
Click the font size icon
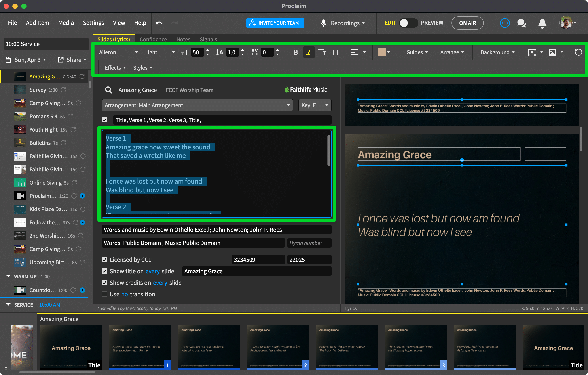pyautogui.click(x=185, y=52)
